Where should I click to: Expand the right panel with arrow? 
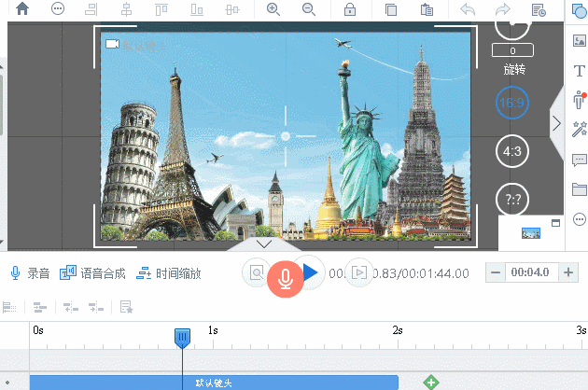(556, 123)
